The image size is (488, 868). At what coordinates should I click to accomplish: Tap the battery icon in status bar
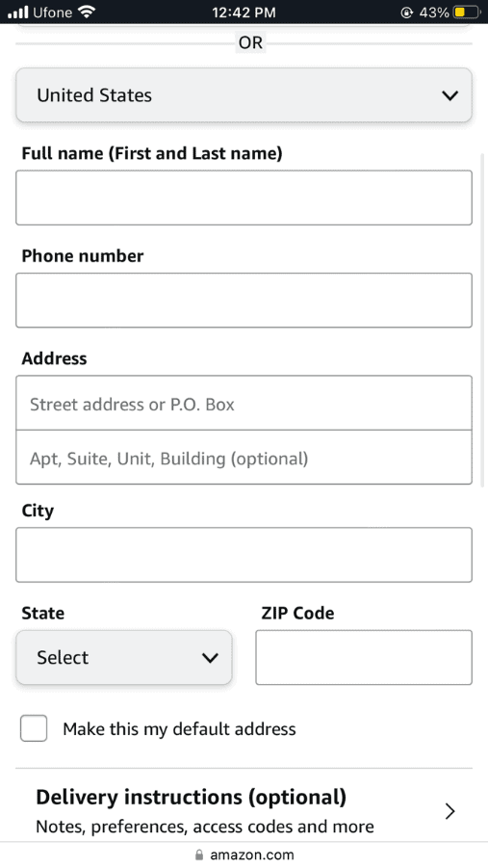click(x=467, y=13)
